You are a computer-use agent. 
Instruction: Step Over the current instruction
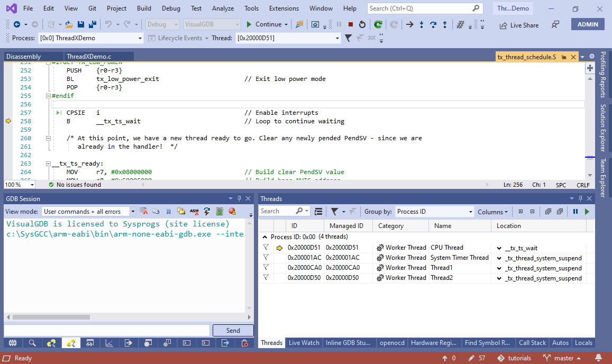point(433,25)
